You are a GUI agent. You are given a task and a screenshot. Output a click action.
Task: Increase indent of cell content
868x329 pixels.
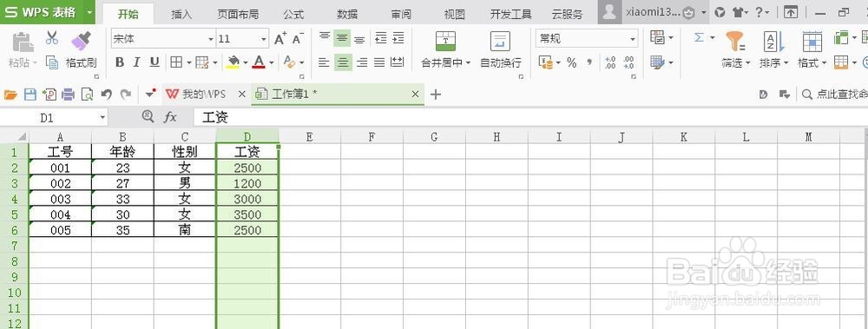pyautogui.click(x=398, y=38)
